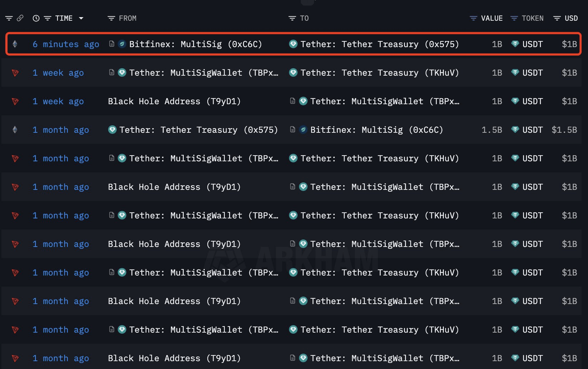Open the leftmost filter icon in header
Screen dimensions: 588x369
coord(9,18)
